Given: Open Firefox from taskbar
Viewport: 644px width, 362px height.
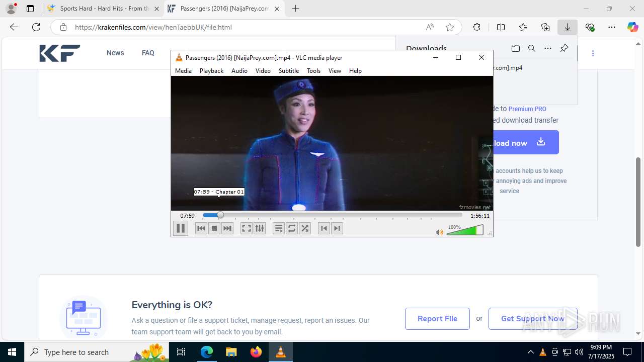Looking at the screenshot, I should (x=256, y=352).
